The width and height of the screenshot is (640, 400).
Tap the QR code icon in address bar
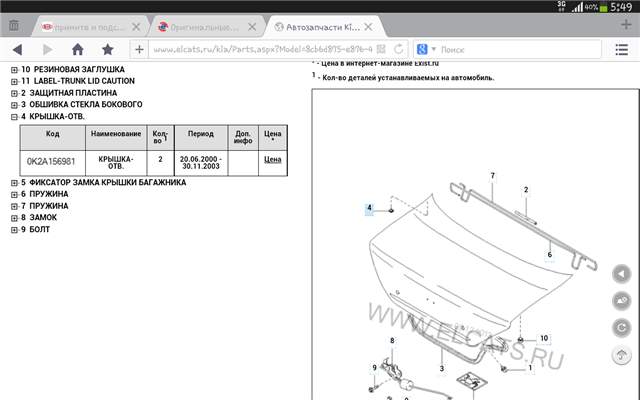pos(381,49)
